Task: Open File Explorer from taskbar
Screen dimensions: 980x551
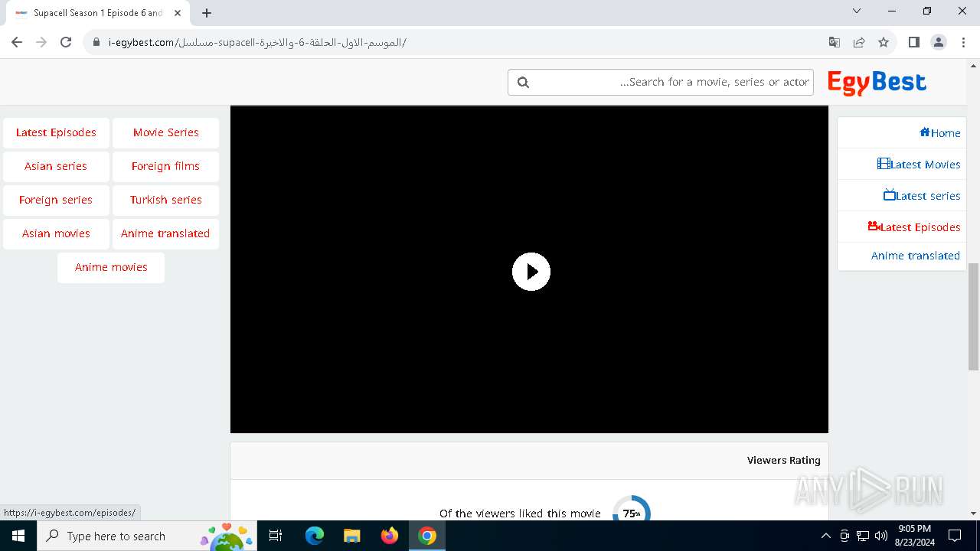Action: (x=352, y=536)
